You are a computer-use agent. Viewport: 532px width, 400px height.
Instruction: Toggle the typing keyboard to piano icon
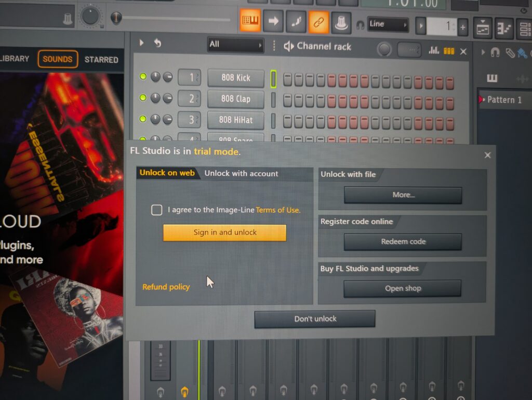250,20
